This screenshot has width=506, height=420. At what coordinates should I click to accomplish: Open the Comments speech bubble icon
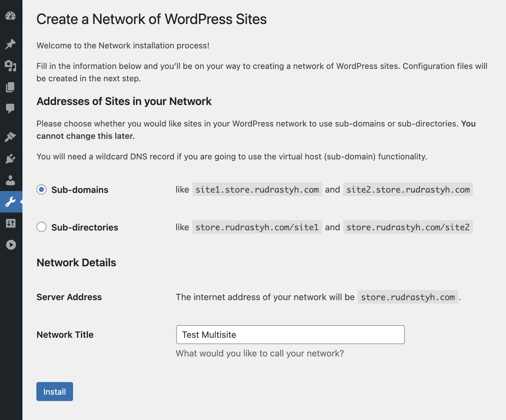coord(10,108)
